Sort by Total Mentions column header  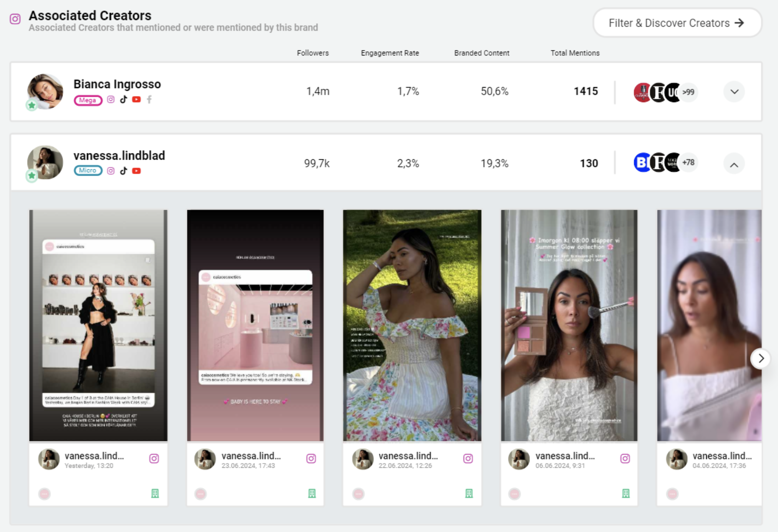point(575,53)
